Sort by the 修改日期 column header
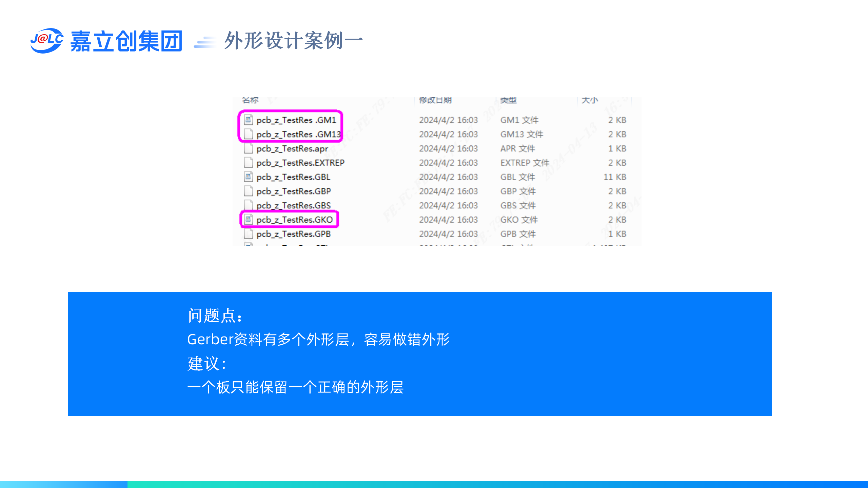 [x=435, y=100]
